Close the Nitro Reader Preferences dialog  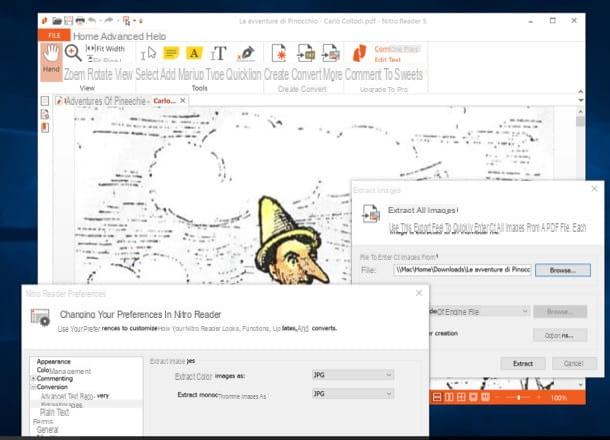pyautogui.click(x=419, y=293)
